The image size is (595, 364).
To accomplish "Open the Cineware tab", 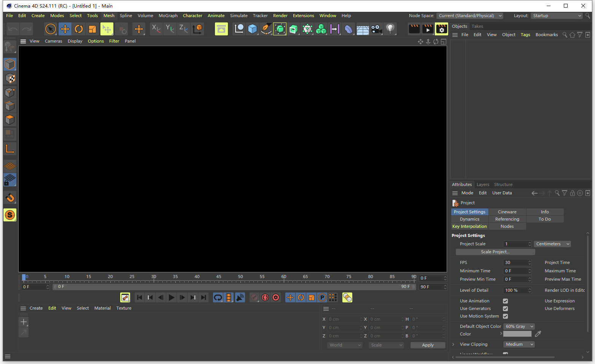I will 507,212.
